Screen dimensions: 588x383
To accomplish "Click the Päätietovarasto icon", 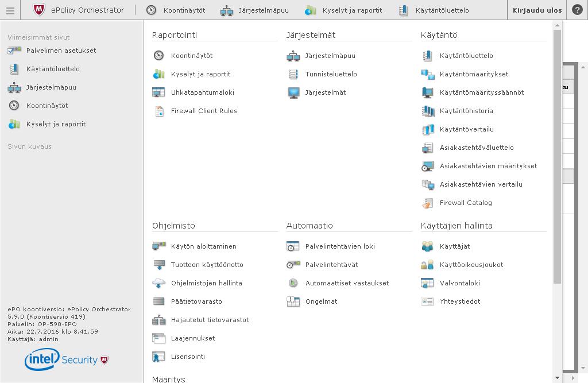I will click(158, 301).
